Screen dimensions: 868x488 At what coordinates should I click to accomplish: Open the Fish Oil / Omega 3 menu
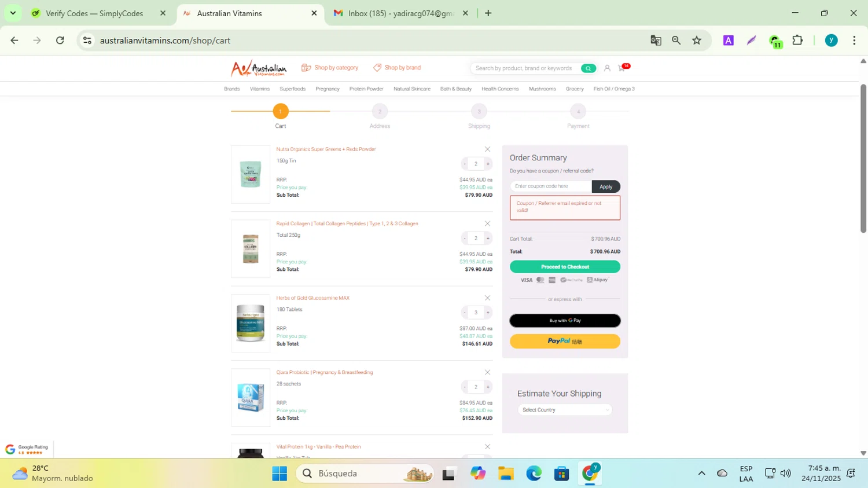click(x=614, y=89)
